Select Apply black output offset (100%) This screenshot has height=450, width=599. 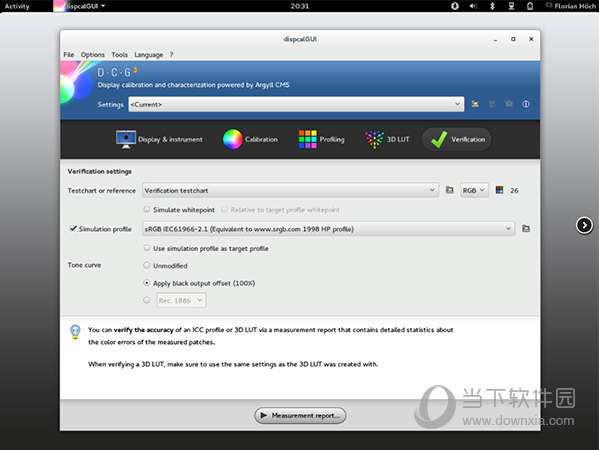click(x=147, y=283)
